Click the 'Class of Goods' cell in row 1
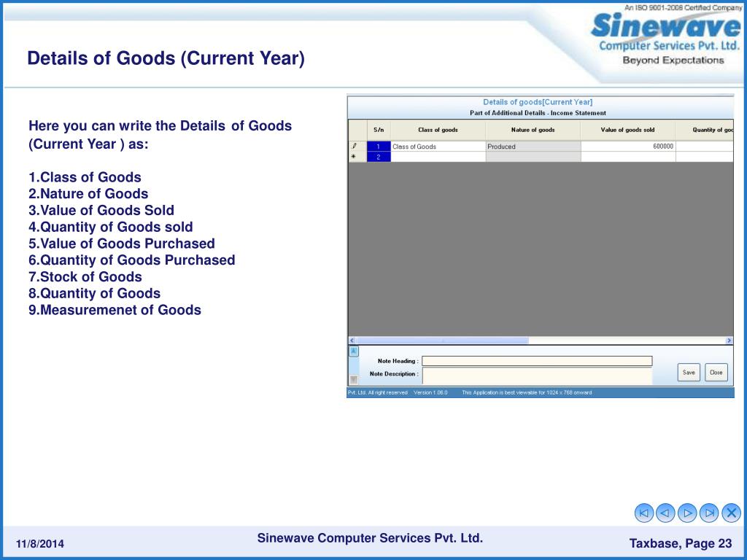 pos(438,146)
